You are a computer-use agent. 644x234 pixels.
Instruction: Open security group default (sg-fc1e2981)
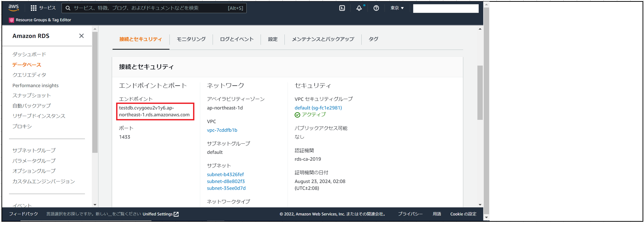(x=318, y=108)
